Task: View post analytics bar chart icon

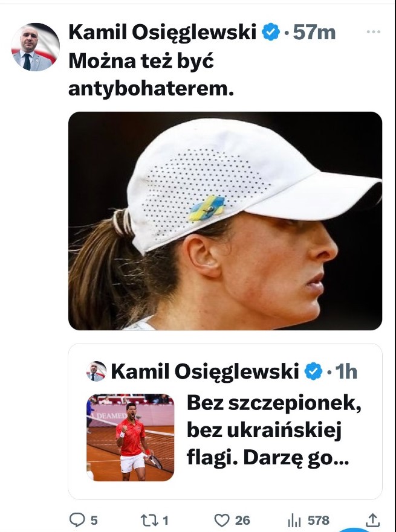Action: click(x=294, y=520)
